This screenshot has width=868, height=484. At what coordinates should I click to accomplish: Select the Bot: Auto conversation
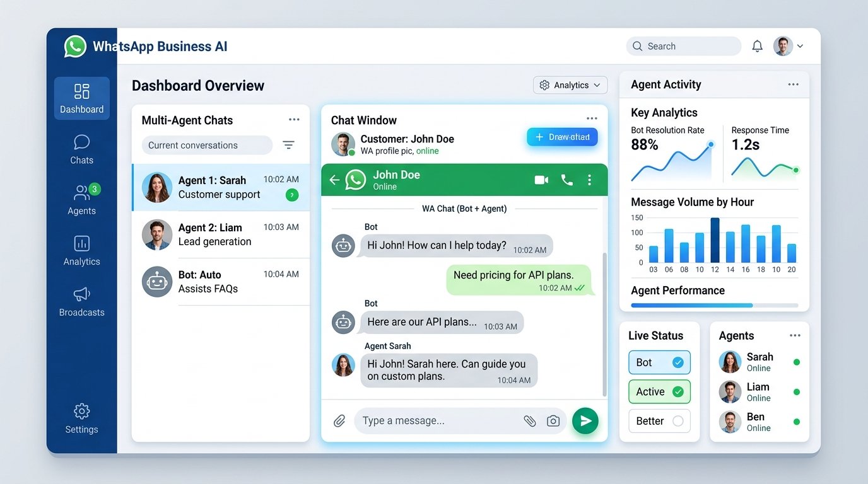221,282
